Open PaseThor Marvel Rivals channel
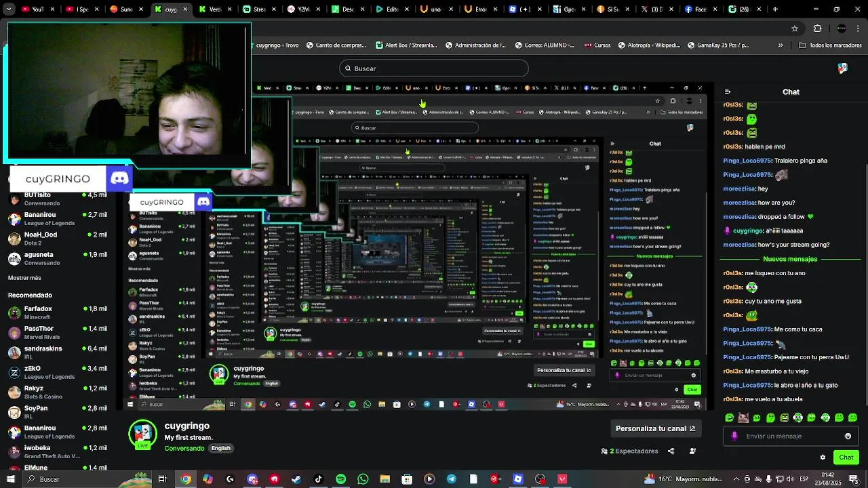This screenshot has width=868, height=488. (x=56, y=333)
